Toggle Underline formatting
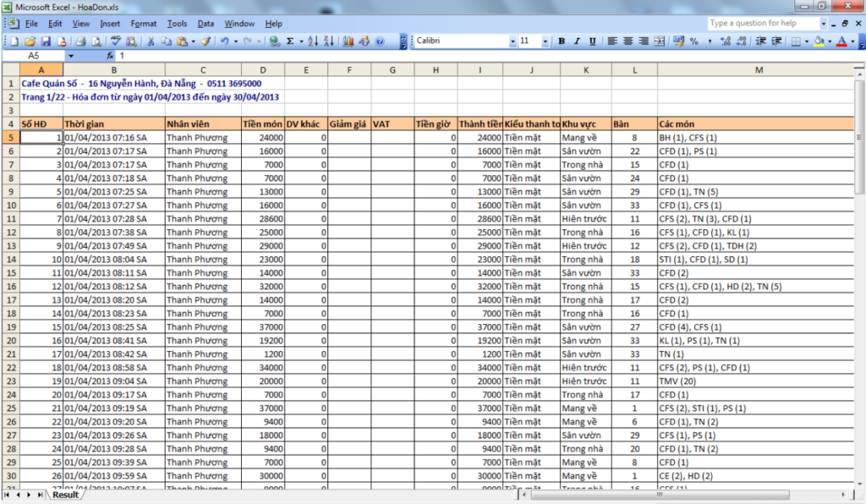Screen dimensions: 866x504 pos(592,41)
